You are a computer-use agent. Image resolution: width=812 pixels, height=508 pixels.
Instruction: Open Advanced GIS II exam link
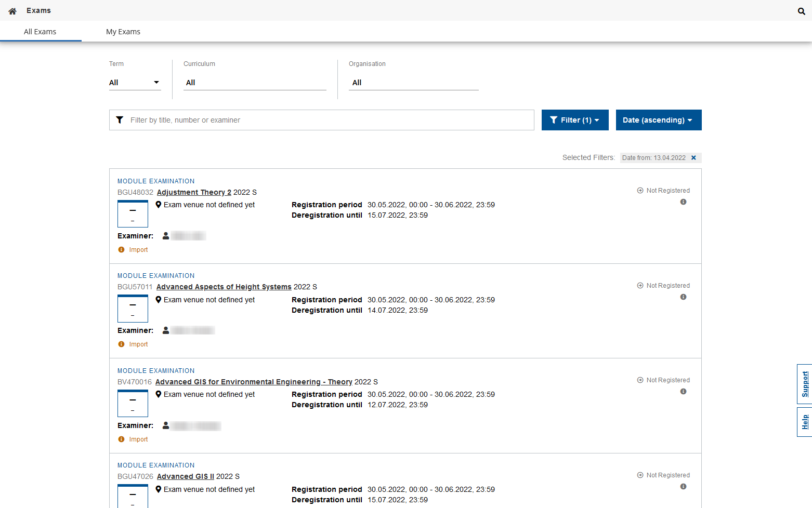tap(185, 476)
